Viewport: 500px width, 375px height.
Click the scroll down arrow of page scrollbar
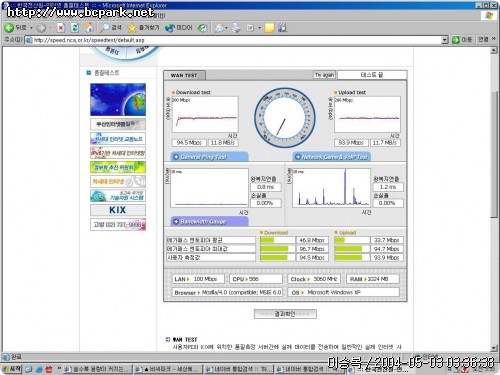[494, 348]
